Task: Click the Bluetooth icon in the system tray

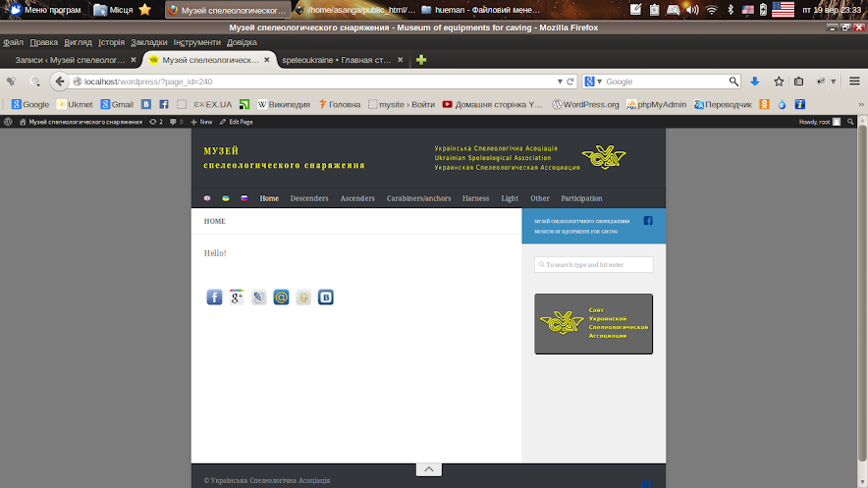Action: point(731,10)
